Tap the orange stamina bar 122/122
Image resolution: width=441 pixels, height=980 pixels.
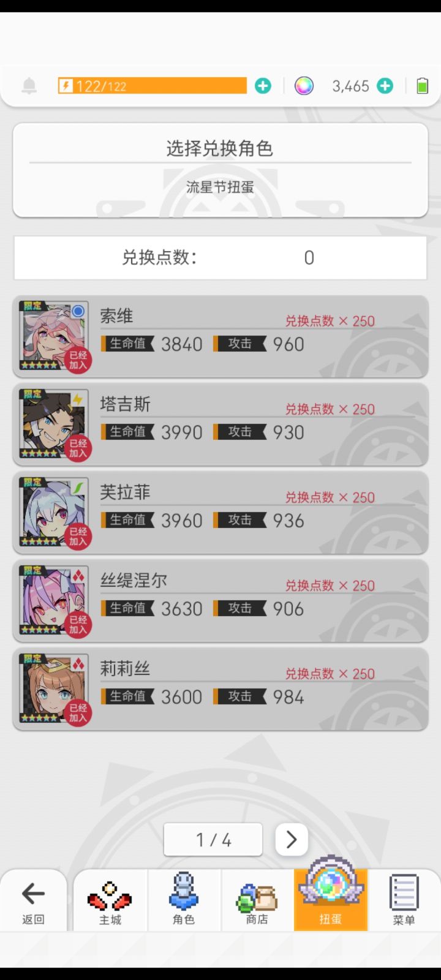click(x=152, y=86)
